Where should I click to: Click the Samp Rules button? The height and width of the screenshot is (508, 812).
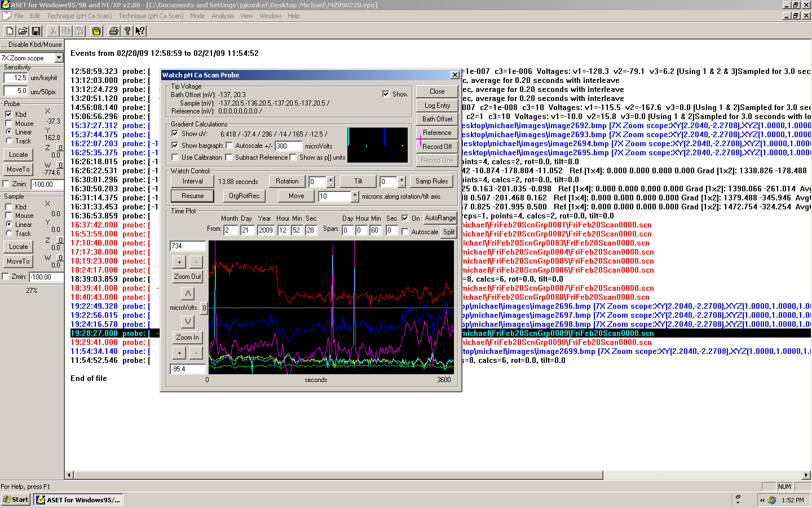coord(432,181)
